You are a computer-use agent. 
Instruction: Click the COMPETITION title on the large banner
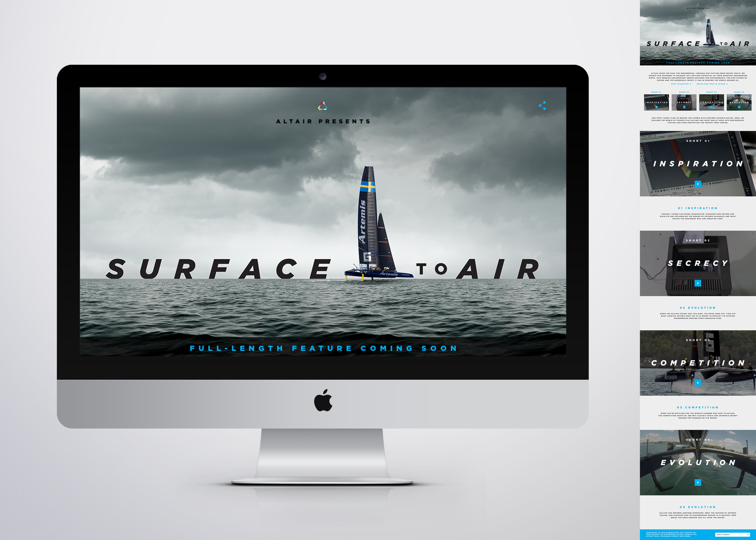tap(698, 363)
